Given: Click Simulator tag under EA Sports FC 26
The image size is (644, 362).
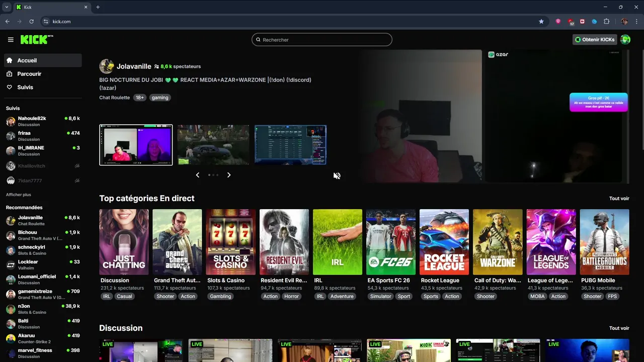Looking at the screenshot, I should [380, 296].
